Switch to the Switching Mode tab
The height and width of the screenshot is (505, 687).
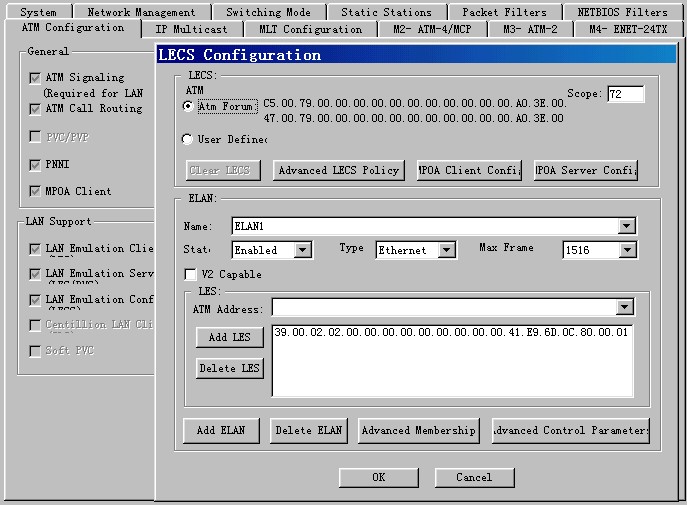(x=267, y=12)
